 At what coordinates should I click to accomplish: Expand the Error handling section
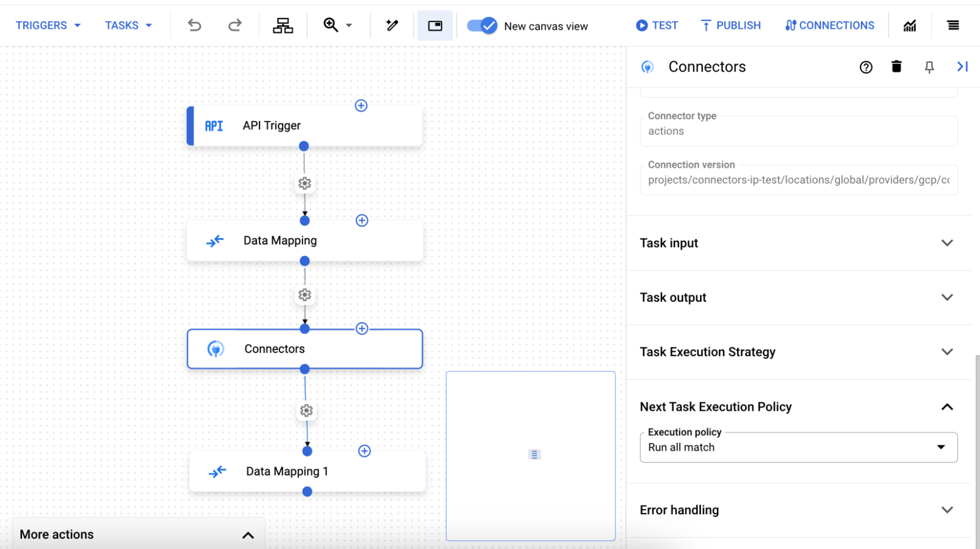click(947, 509)
